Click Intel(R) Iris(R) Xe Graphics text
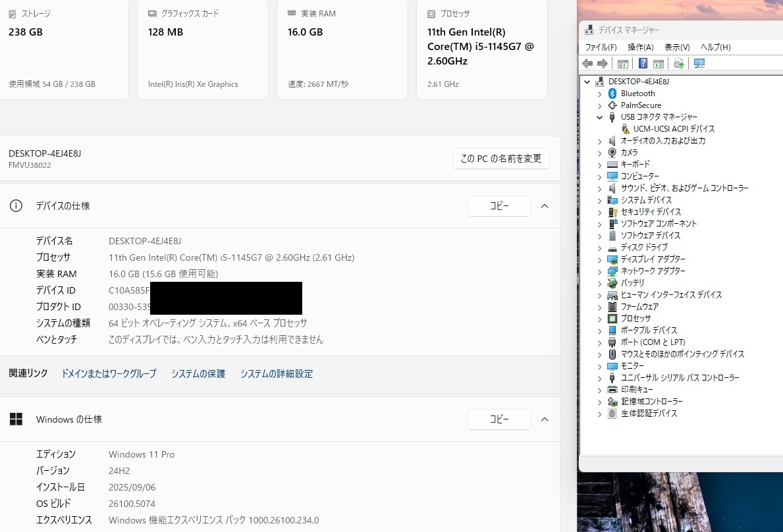 coord(193,84)
